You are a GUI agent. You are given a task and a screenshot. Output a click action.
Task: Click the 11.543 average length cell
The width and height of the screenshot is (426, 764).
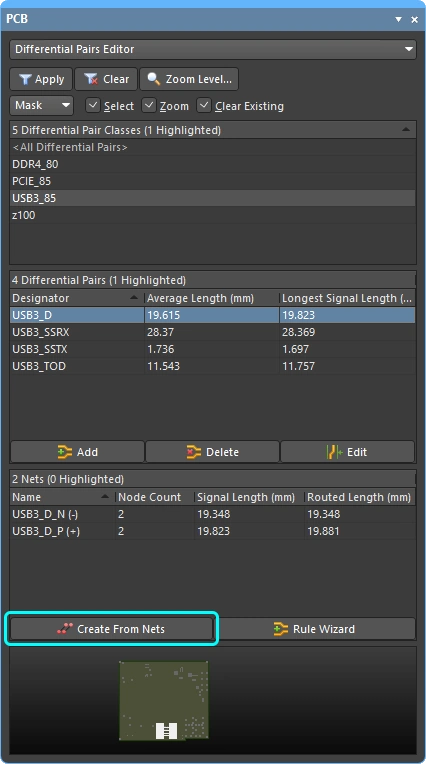pyautogui.click(x=212, y=366)
